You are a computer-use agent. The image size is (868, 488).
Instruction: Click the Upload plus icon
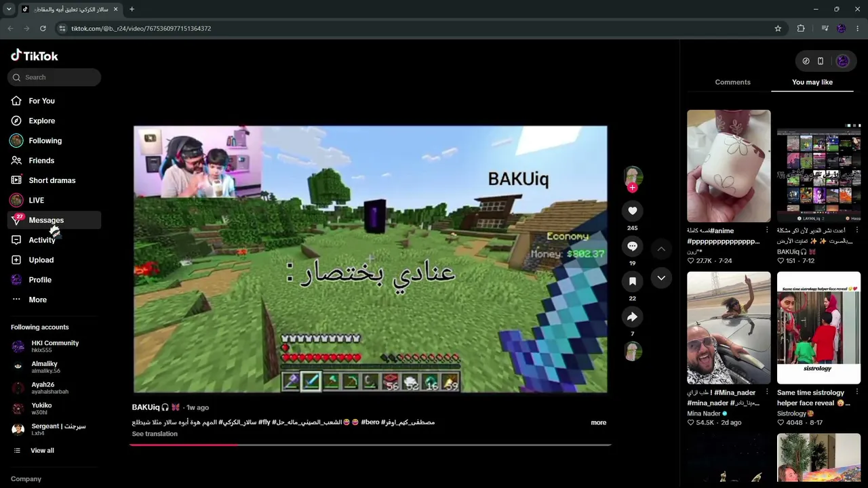click(16, 260)
